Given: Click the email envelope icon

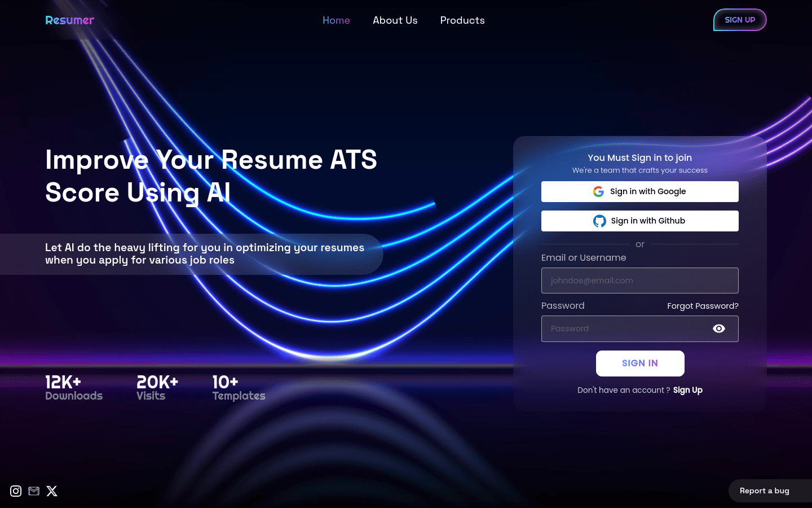Looking at the screenshot, I should coord(34,491).
